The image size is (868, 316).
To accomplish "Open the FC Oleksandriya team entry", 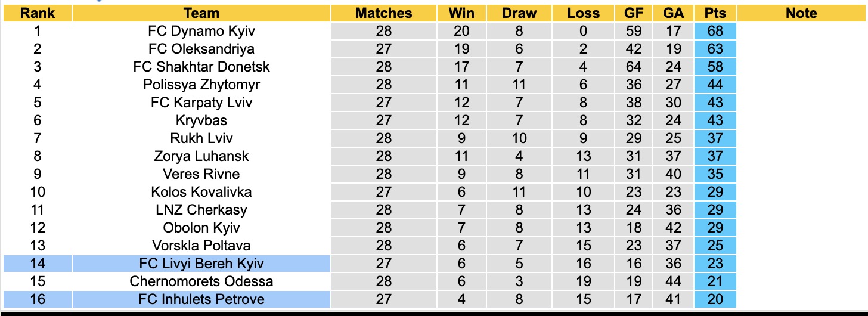I will 201,49.
